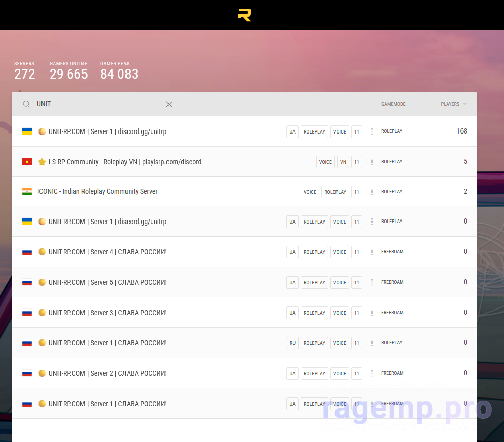The width and height of the screenshot is (504, 442).
Task: Click ROLEPLAY tag on ICONIC row
Action: click(x=335, y=192)
